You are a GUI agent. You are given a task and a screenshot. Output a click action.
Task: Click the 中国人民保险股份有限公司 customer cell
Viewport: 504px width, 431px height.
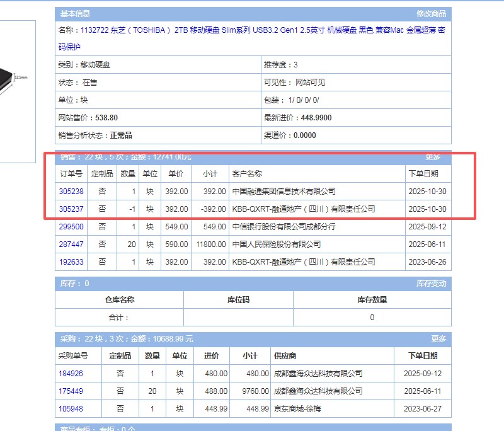click(277, 244)
